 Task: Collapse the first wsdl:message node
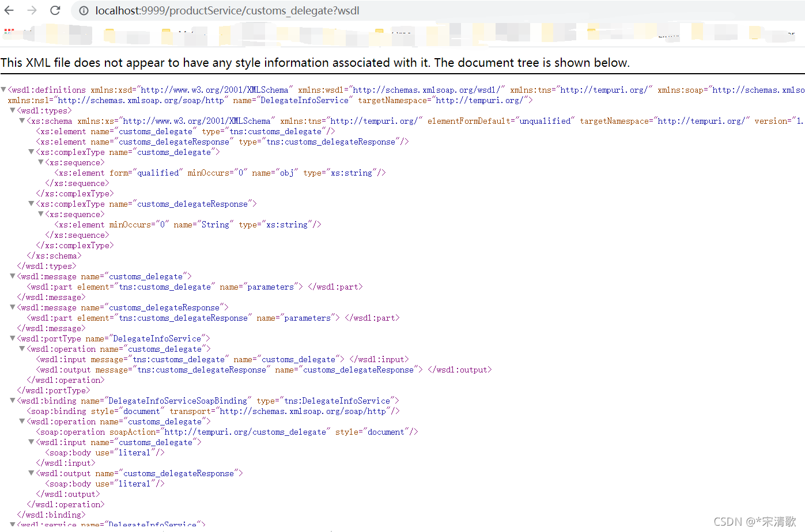pos(12,276)
